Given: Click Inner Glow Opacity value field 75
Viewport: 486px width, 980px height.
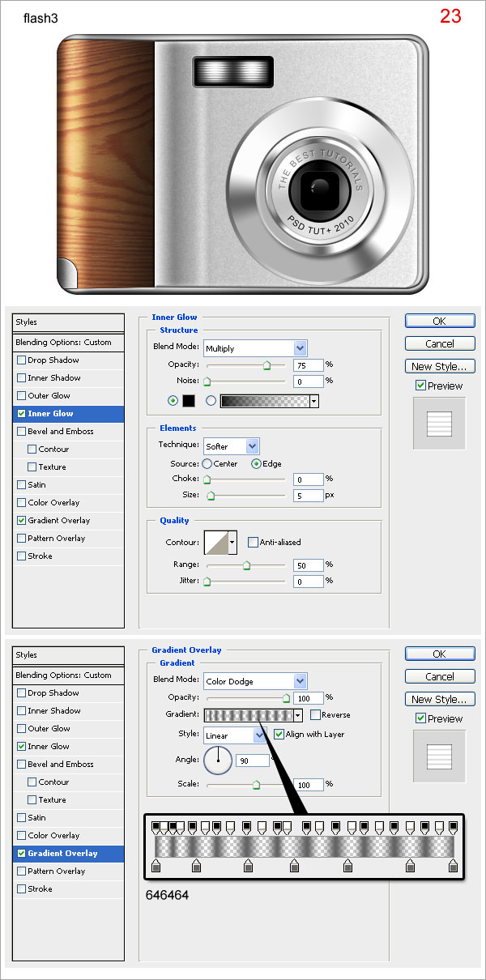Looking at the screenshot, I should (x=309, y=364).
